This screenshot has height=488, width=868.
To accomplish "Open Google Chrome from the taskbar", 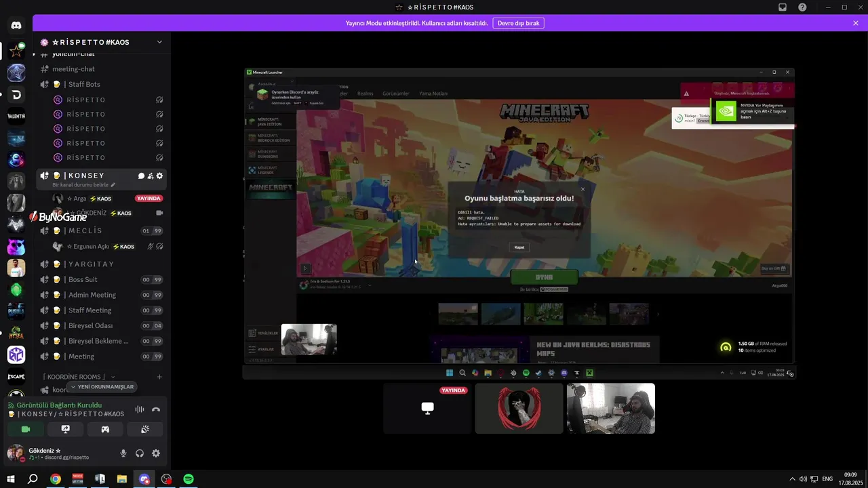I will tap(56, 479).
